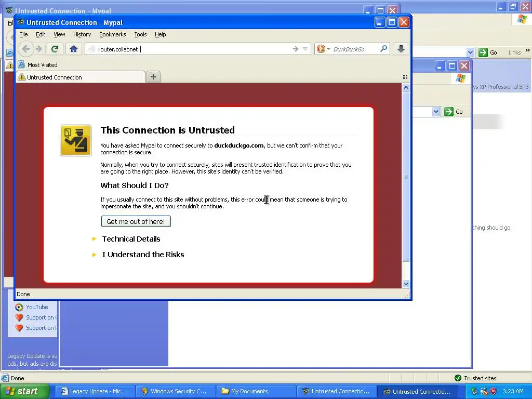Image resolution: width=532 pixels, height=399 pixels.
Task: Expand the Links toolbar chevron
Action: coord(527,50)
